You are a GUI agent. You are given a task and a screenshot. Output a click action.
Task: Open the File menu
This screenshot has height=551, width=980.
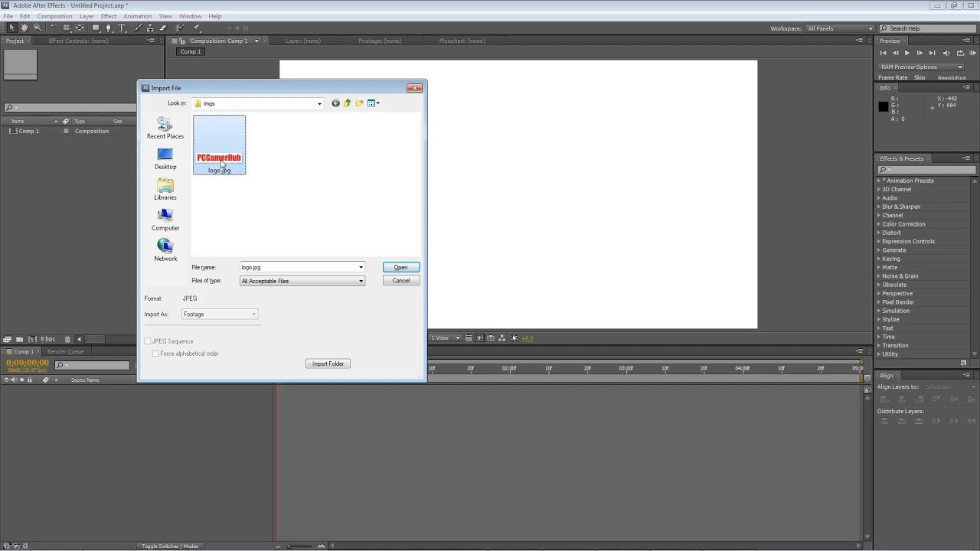click(x=8, y=16)
